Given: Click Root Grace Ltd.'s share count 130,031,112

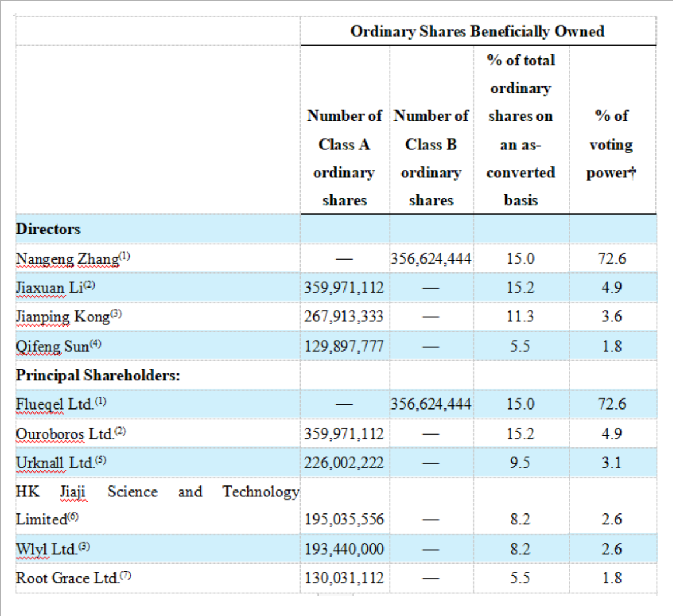Looking at the screenshot, I should click(344, 578).
